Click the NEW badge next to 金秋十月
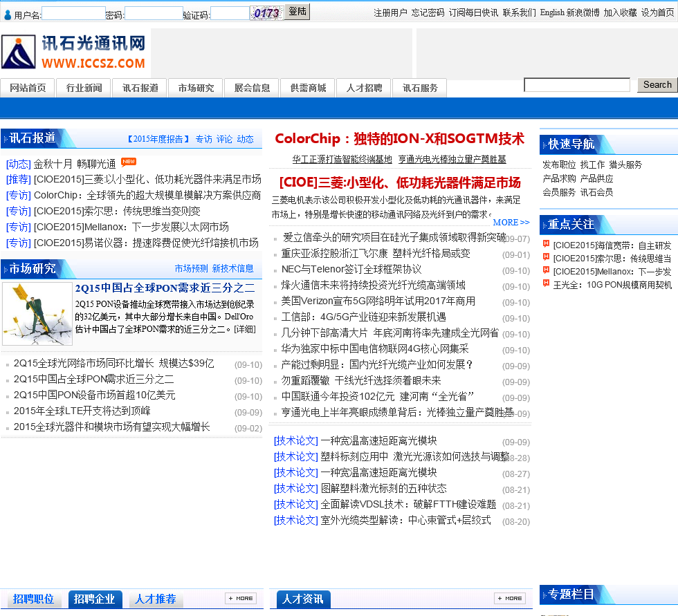678x616 pixels. (129, 162)
